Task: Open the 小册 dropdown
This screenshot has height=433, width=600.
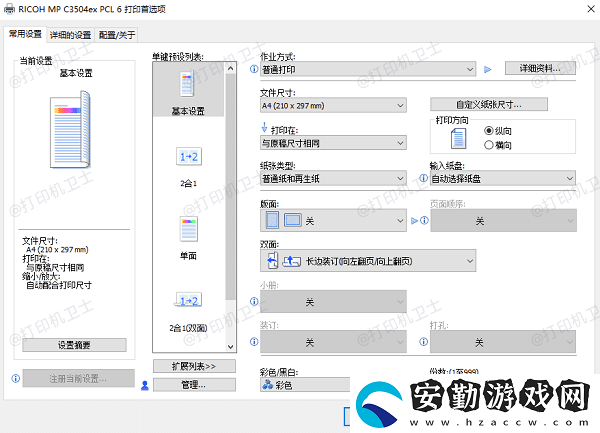Action: pos(333,301)
